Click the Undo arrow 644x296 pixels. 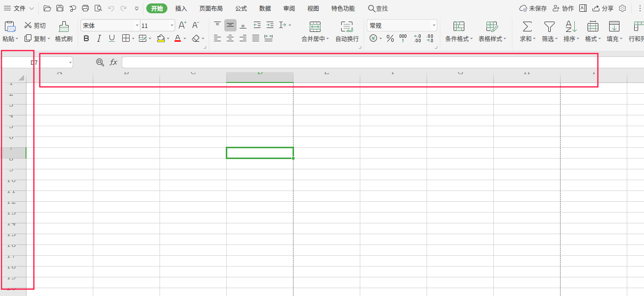(x=111, y=8)
